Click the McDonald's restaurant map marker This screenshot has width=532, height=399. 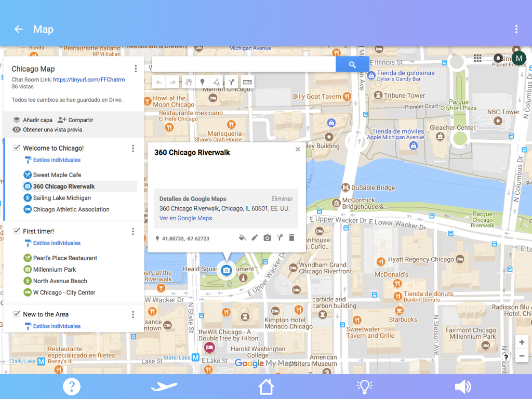point(397,283)
